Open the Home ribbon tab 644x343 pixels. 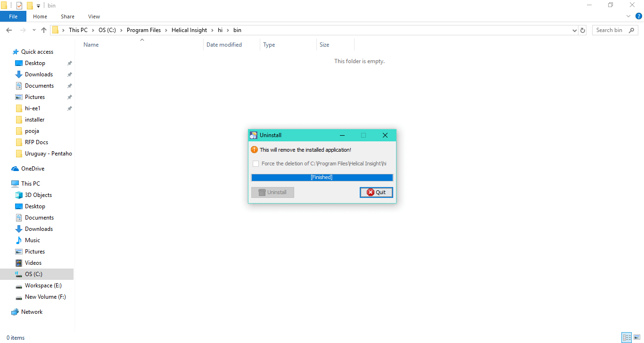[x=40, y=16]
